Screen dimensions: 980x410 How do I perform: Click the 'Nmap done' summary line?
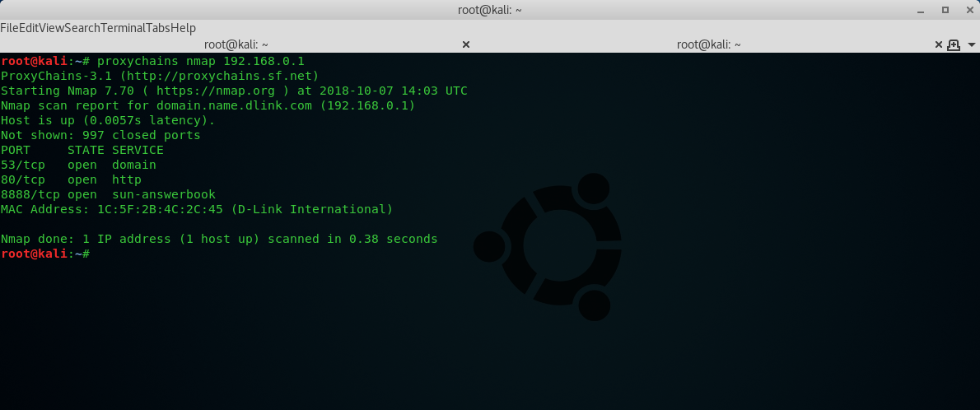219,239
